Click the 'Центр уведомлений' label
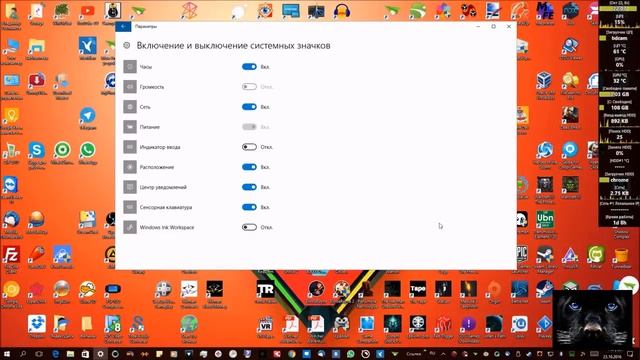Viewport: 640px width, 360px height. point(163,187)
